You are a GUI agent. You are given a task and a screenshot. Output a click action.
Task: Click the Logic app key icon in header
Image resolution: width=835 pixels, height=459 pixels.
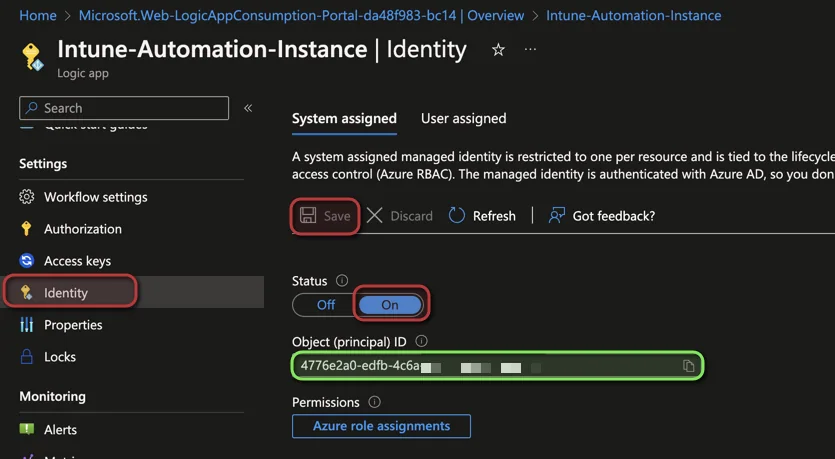[32, 57]
